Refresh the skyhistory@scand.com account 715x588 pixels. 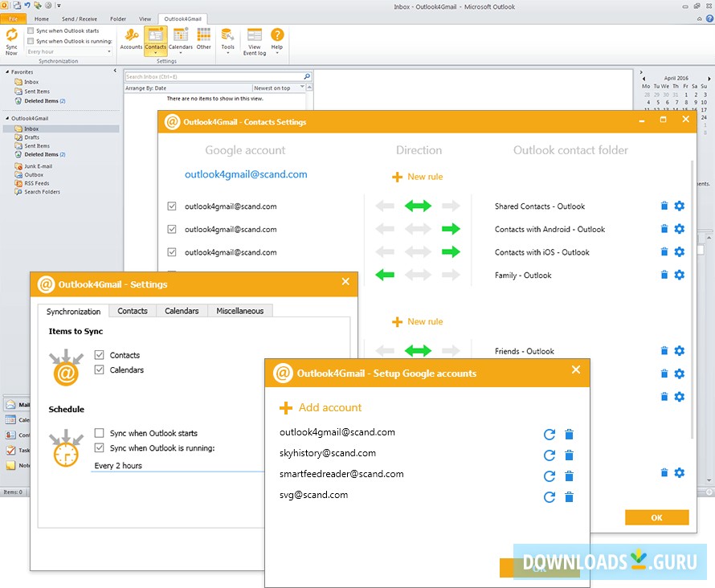[550, 454]
